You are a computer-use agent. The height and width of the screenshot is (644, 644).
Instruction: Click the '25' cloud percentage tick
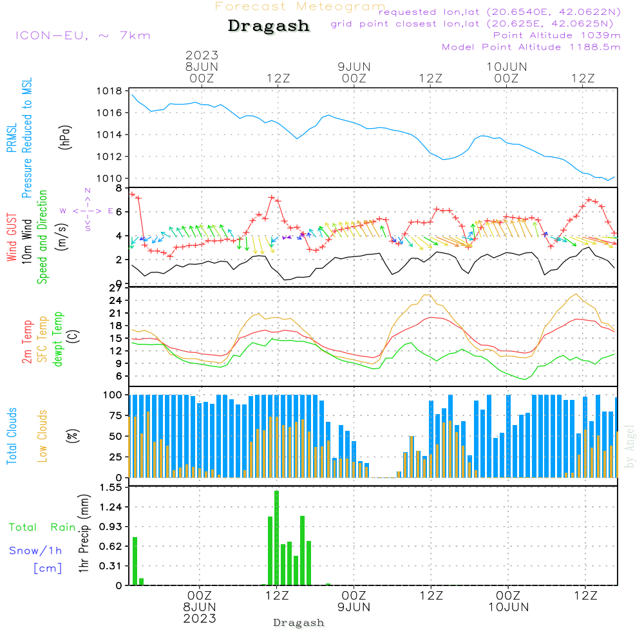tap(115, 457)
